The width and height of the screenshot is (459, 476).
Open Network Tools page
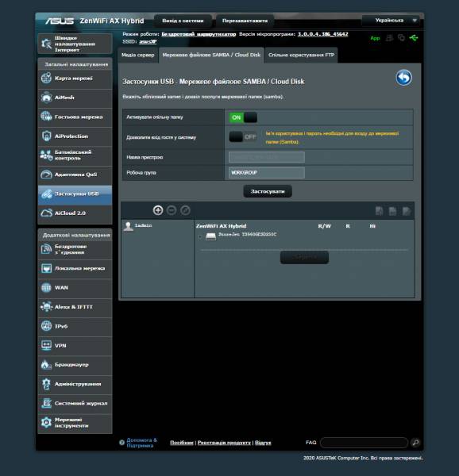tap(75, 423)
